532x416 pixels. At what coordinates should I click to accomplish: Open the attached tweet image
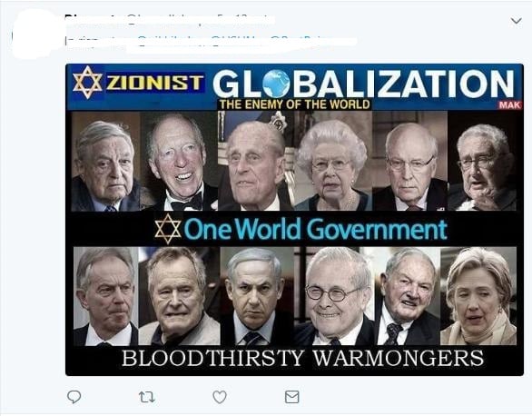pos(294,220)
